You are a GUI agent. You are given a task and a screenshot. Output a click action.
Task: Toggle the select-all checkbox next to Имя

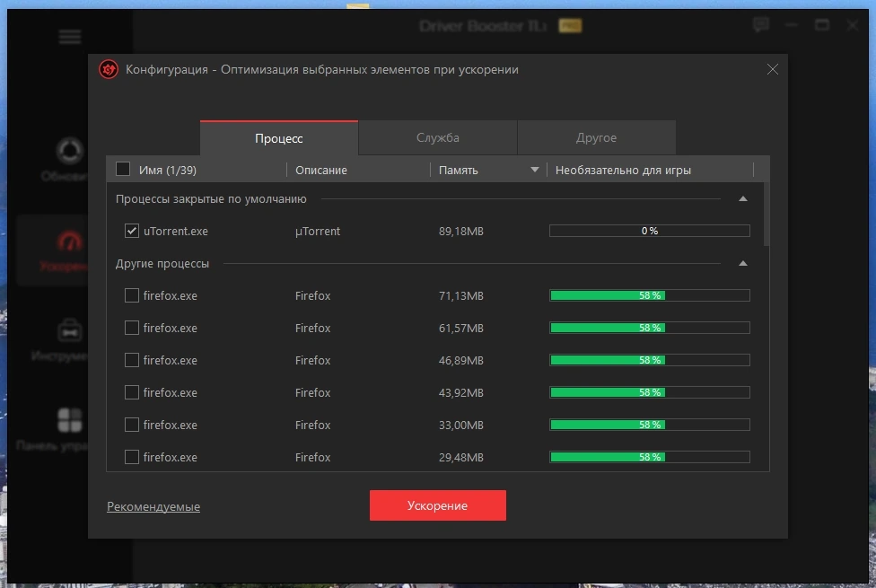pyautogui.click(x=123, y=169)
